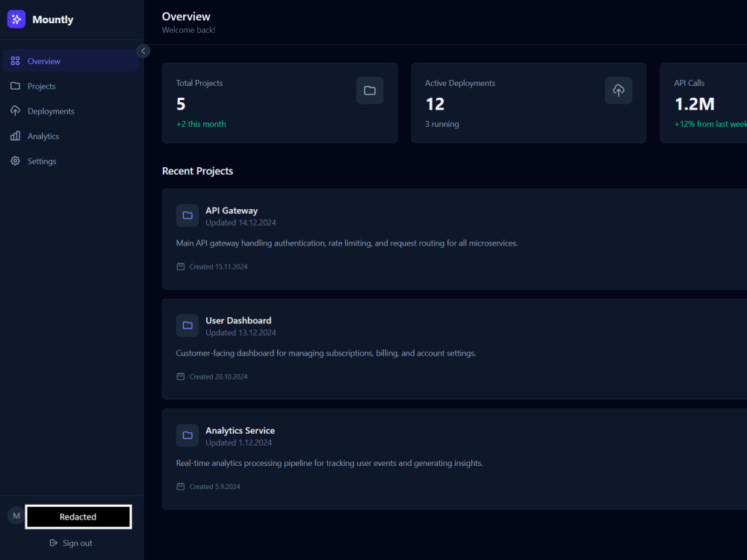
Task: Click the 'Total Projects' card label
Action: [199, 83]
